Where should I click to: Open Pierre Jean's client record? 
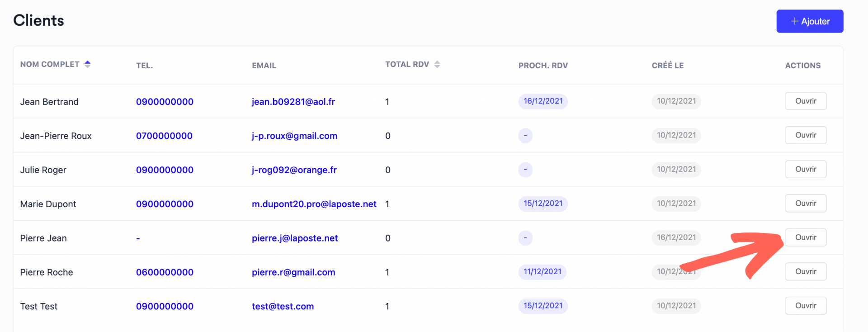[806, 237]
